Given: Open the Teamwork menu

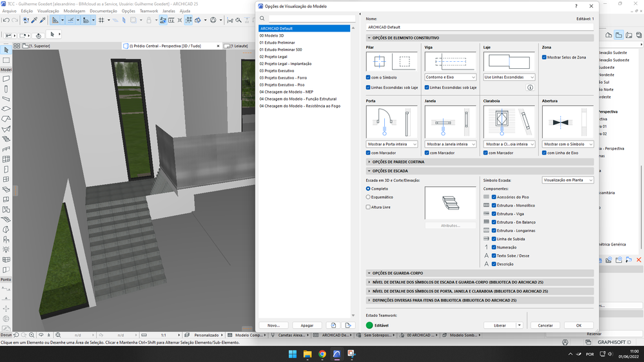Looking at the screenshot, I should (x=148, y=11).
